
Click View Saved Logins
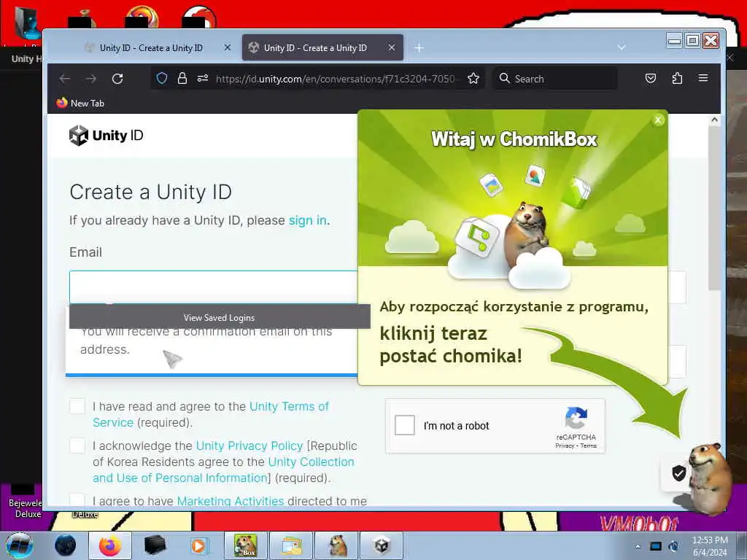(219, 318)
